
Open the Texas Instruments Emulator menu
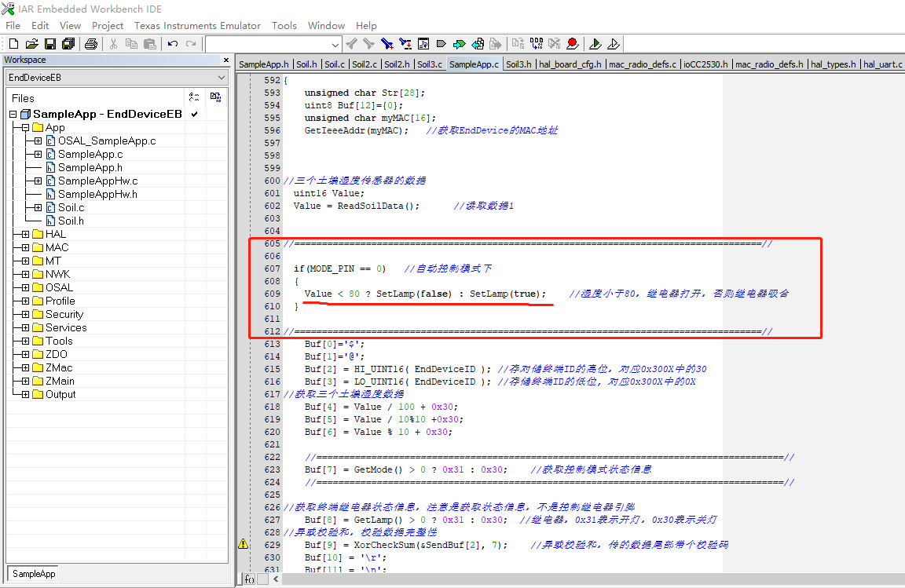[x=197, y=25]
